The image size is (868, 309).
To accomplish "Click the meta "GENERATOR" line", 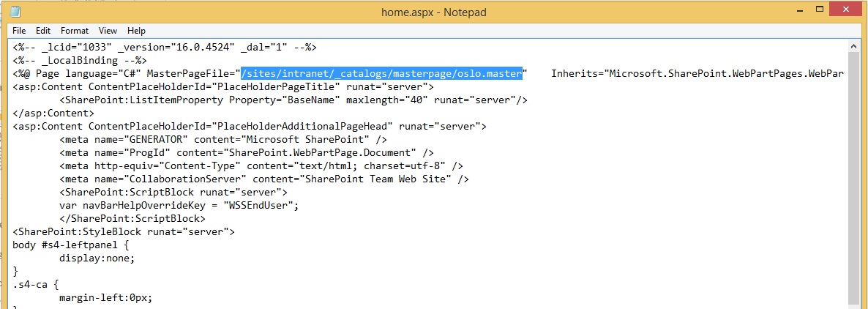I will (223, 140).
